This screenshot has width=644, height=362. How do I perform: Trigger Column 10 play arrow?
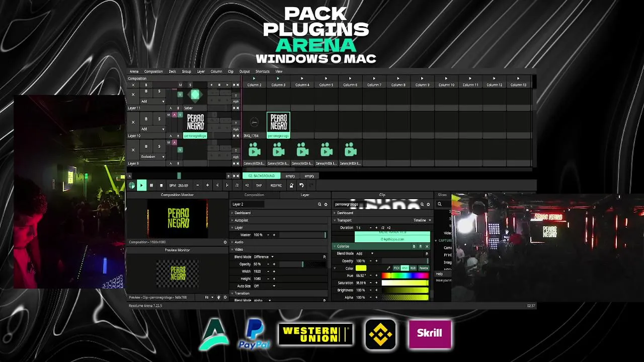coord(446,78)
